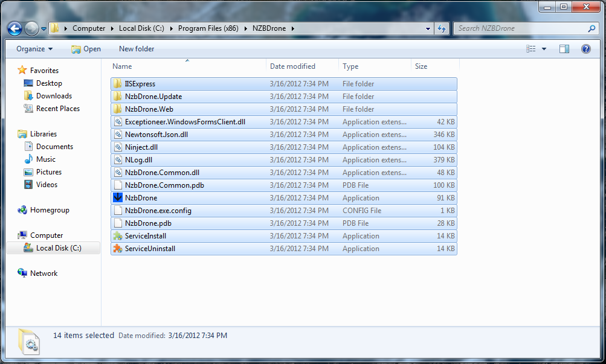Click the NzbDrone.Update folder icon

click(117, 97)
